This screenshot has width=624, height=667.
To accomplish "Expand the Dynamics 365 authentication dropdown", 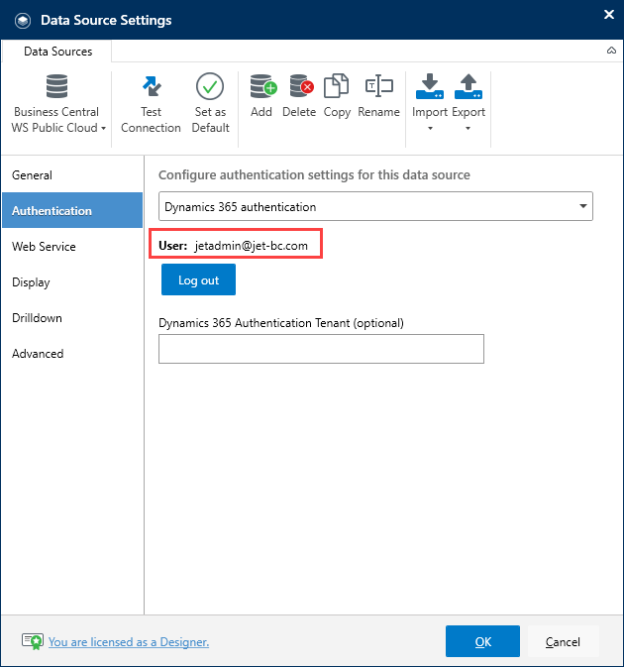I will [376, 206].
